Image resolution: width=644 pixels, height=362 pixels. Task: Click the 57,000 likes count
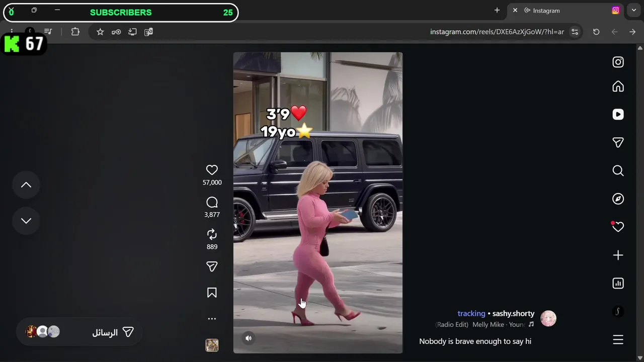(212, 183)
